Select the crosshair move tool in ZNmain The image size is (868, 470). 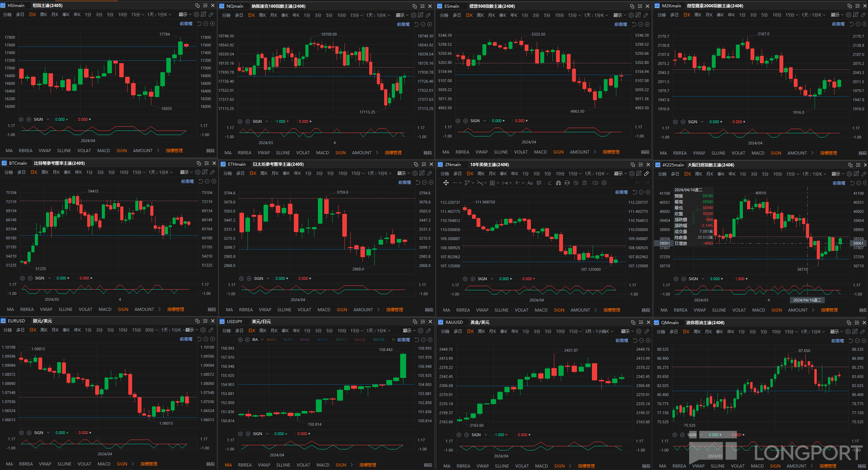pyautogui.click(x=446, y=183)
